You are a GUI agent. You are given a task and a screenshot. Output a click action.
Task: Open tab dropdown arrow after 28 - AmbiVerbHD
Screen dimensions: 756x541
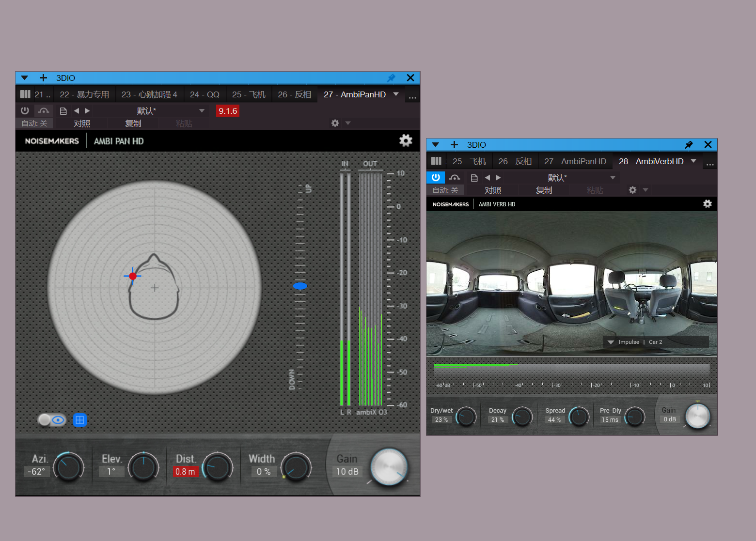coord(693,161)
